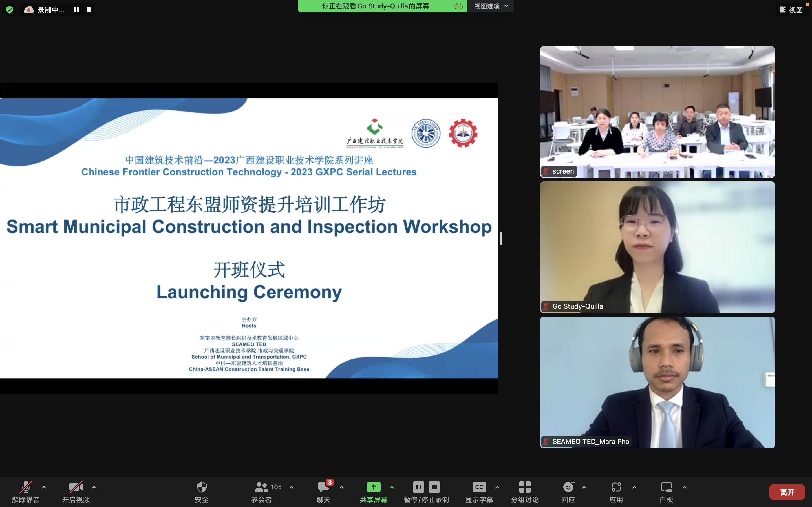Click the green 共享屏幕 share icon

pyautogui.click(x=374, y=487)
